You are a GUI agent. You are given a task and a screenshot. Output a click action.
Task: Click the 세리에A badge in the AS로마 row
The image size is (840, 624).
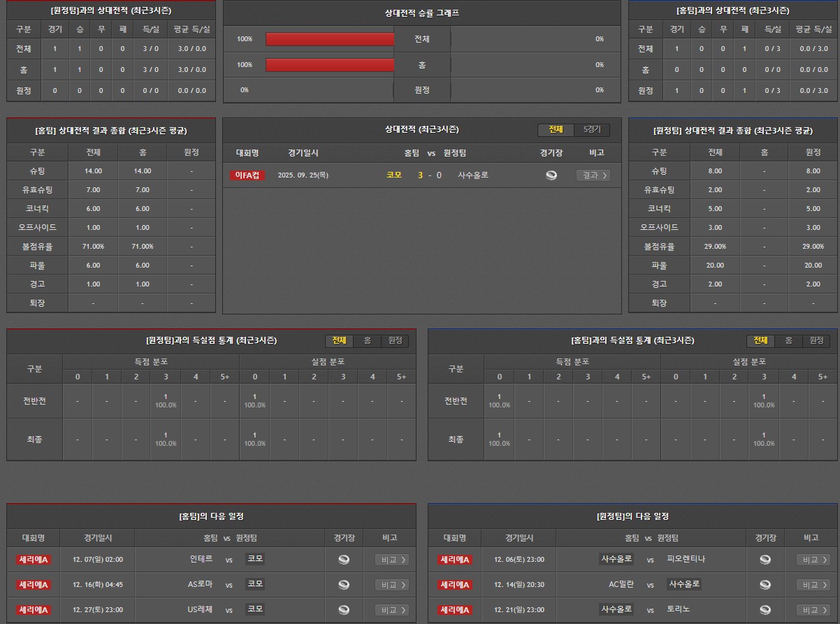34,584
